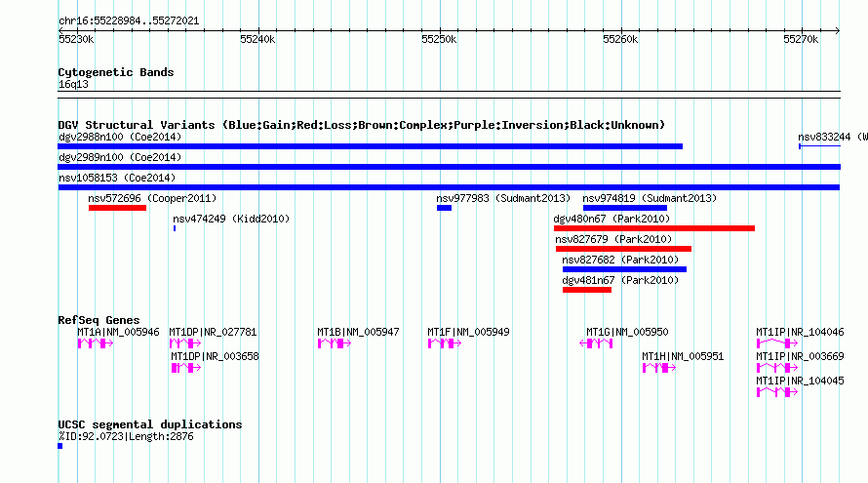Click the dgv2988n100 (Coe2014) text label
Screen dimensions: 868x483
click(120, 137)
